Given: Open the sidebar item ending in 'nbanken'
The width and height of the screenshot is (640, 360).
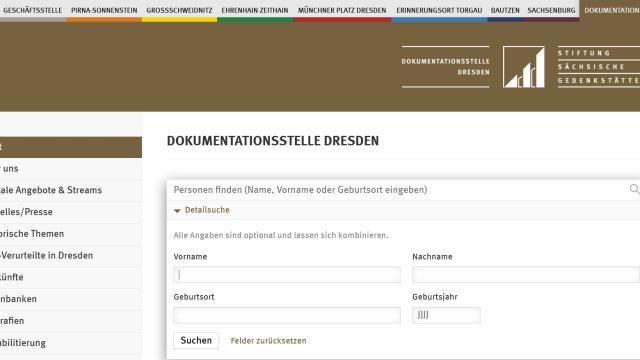Looking at the screenshot, I should 71,299.
